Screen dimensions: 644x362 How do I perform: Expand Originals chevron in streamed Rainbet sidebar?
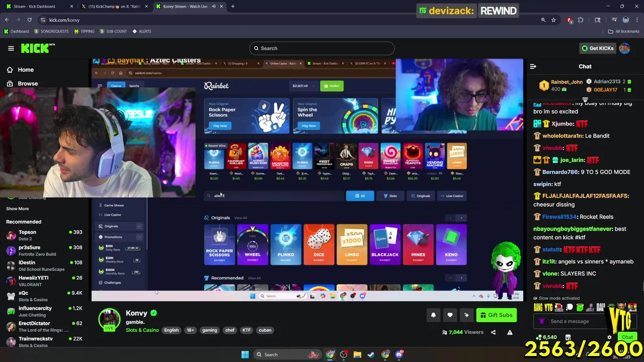[x=139, y=226]
